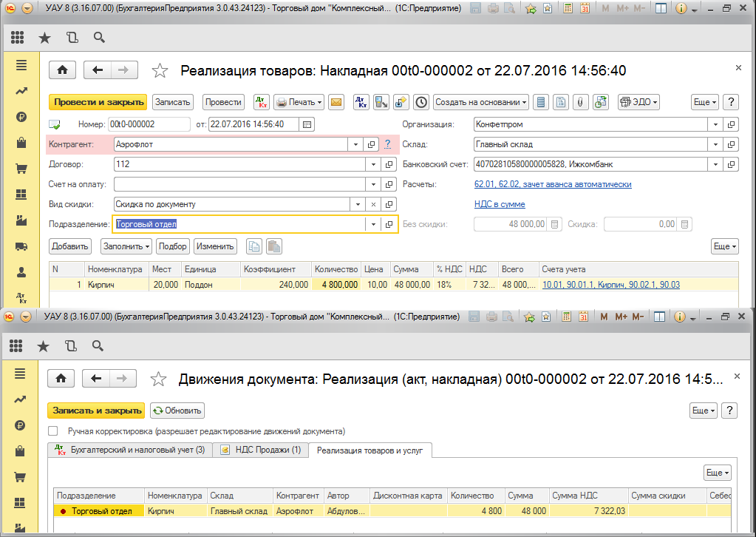This screenshot has height=537, width=756.
Task: Open the sections grid menu in top window
Action: tap(17, 38)
